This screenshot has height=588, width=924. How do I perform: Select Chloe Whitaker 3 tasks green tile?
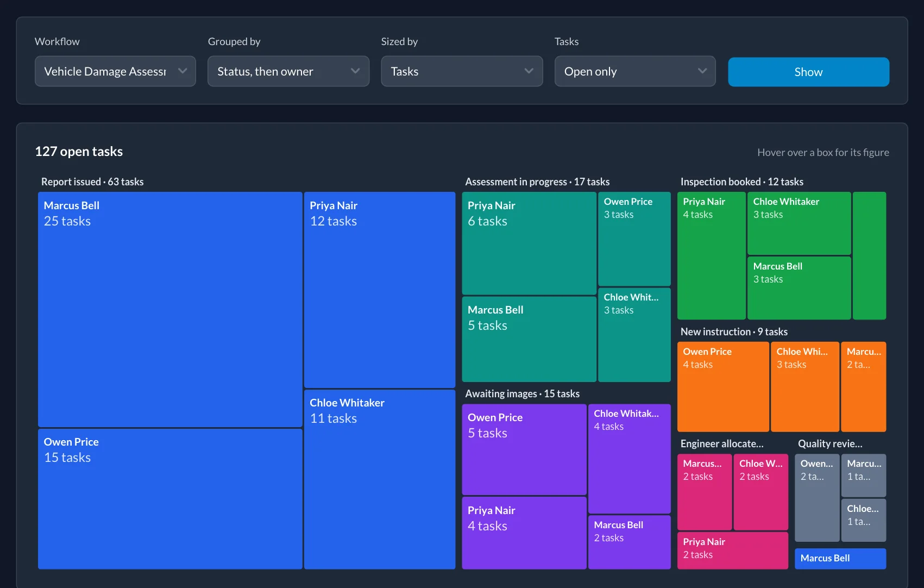coord(799,223)
